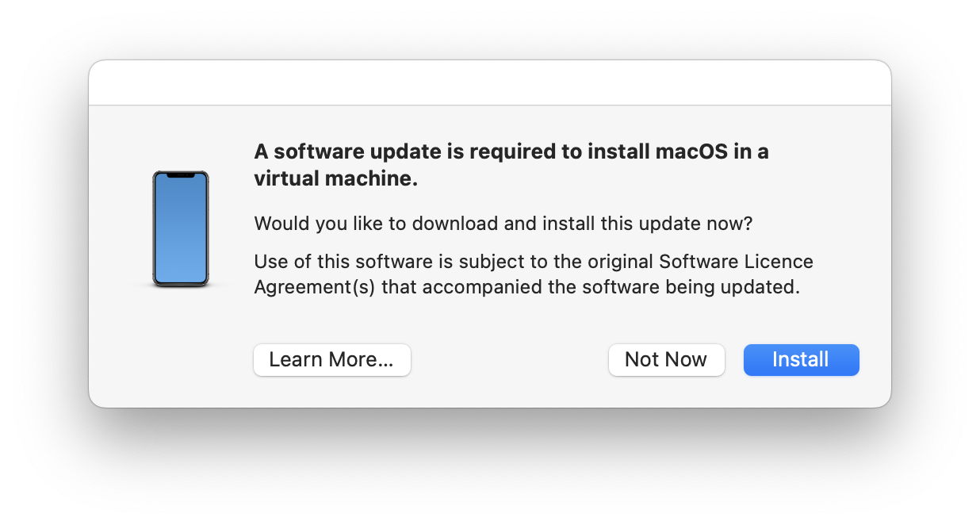Click the word "Agreement(s)" in the notice
Viewport: 980px width, 525px height.
coord(315,286)
